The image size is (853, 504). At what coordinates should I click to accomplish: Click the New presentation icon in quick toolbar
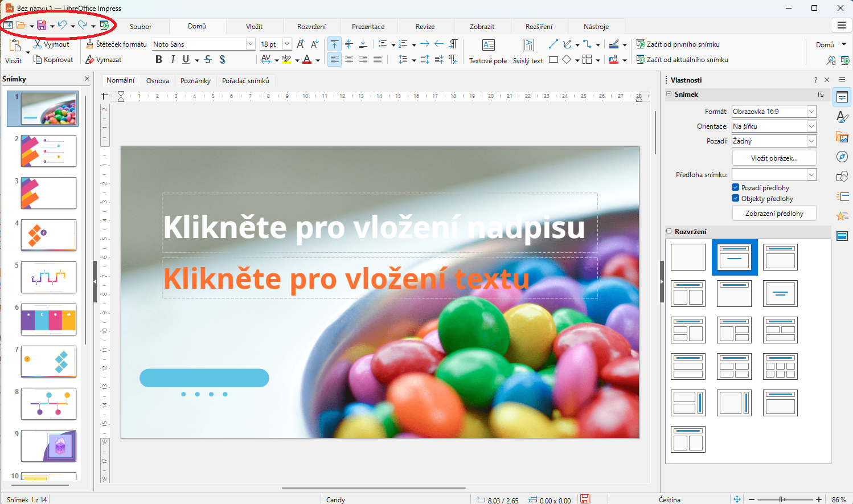click(8, 25)
